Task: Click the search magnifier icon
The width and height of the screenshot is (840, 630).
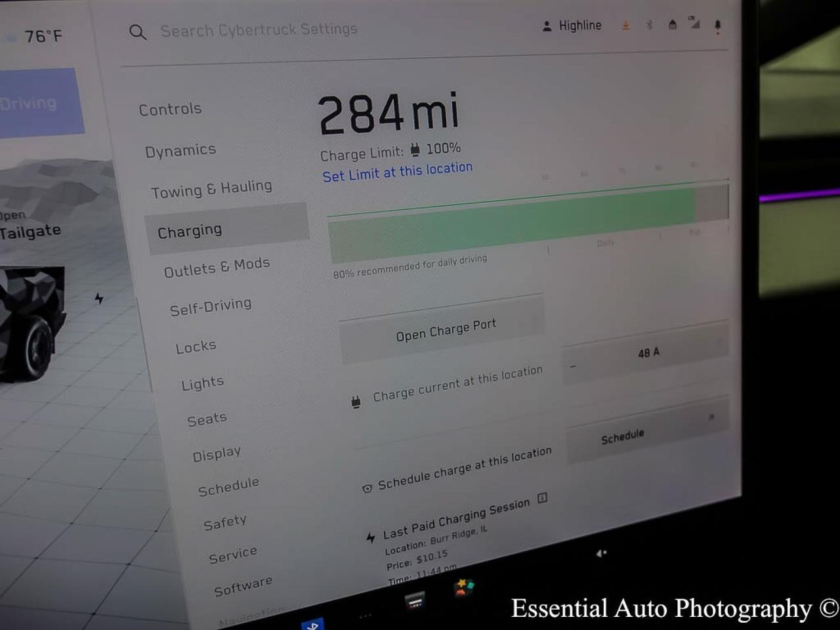Action: pos(138,31)
